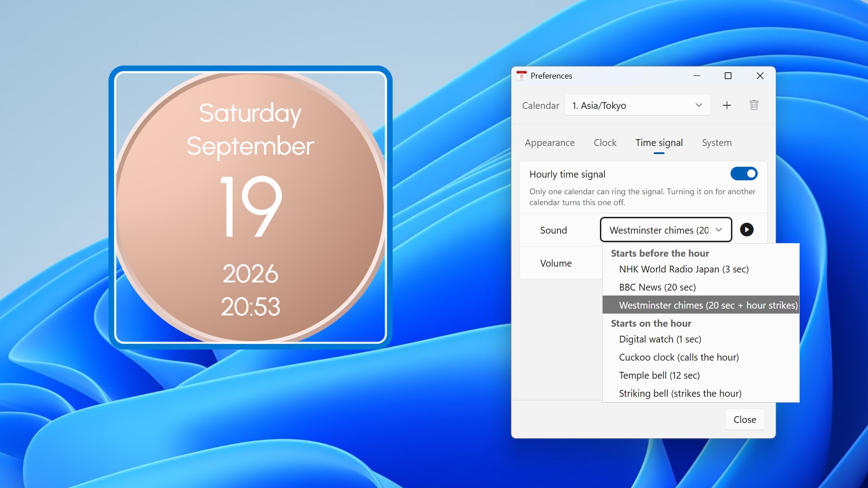Click the Preferences app icon in title bar
Screen dimensions: 868x488
(522, 75)
